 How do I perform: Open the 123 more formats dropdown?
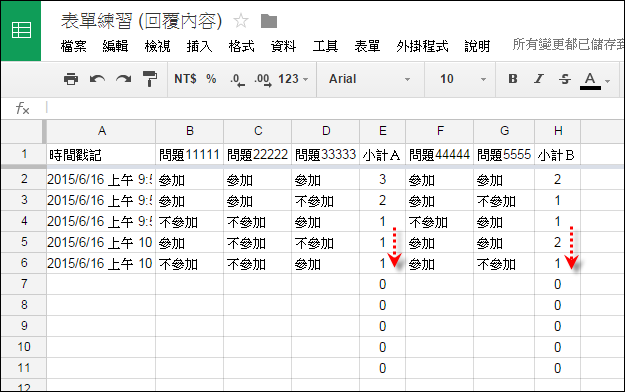[x=293, y=79]
